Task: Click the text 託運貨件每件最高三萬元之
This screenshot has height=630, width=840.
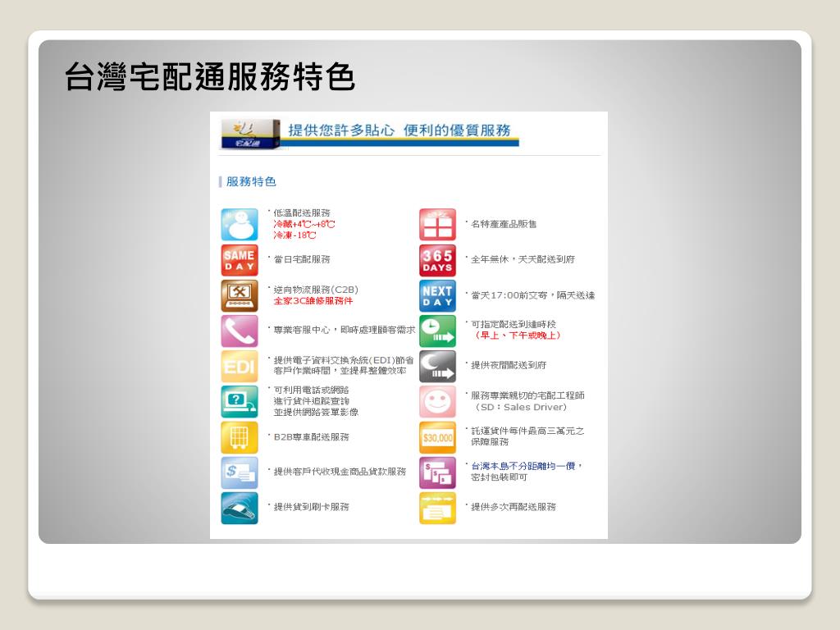Action: pos(527,431)
